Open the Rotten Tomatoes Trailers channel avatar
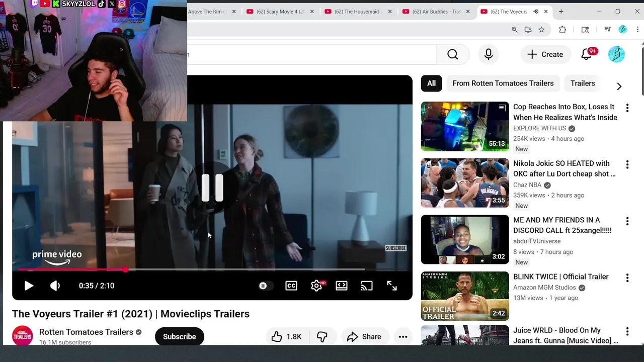Viewport: 644px width, 362px height. tap(22, 336)
